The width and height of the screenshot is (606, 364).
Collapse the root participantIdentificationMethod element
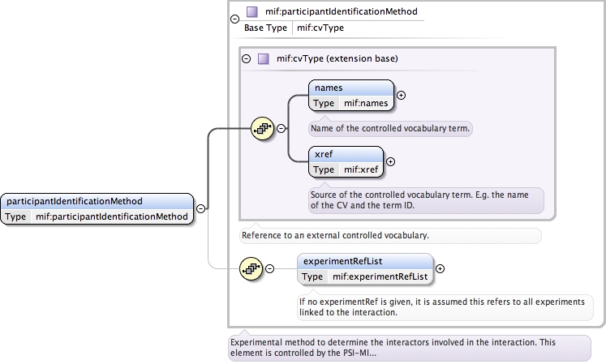click(200, 208)
